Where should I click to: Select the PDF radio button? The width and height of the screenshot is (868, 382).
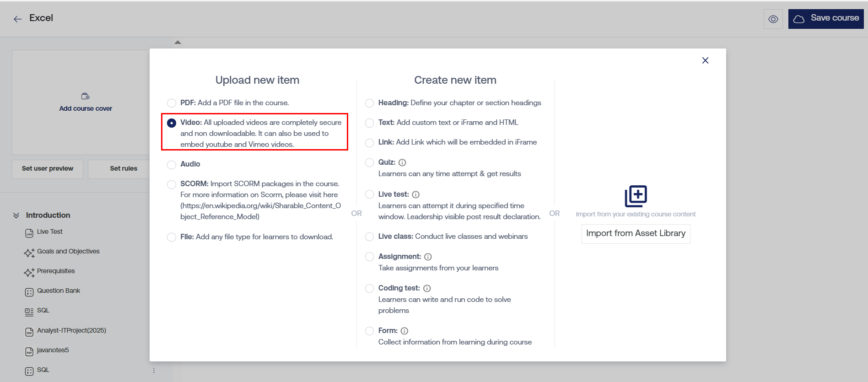coord(172,103)
